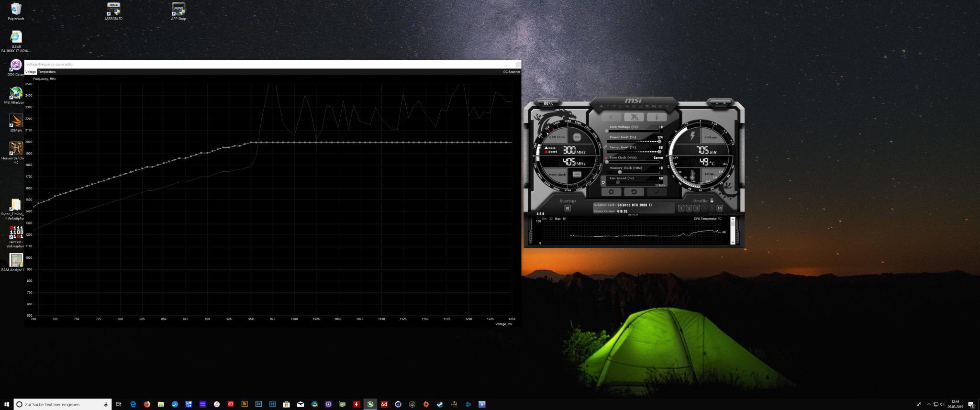
Task: Open the volume control in system tray
Action: point(942,405)
